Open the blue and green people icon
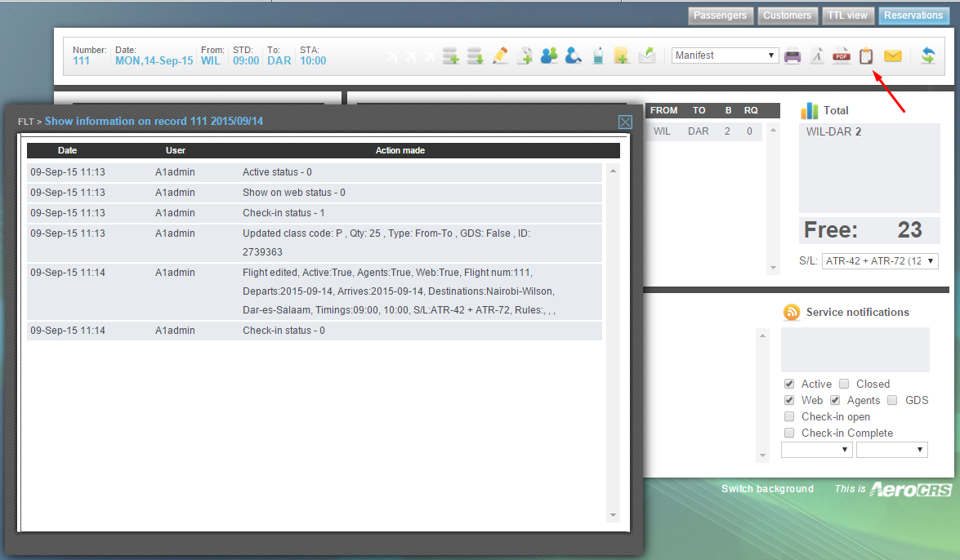Screen dimensions: 960x560 point(549,56)
